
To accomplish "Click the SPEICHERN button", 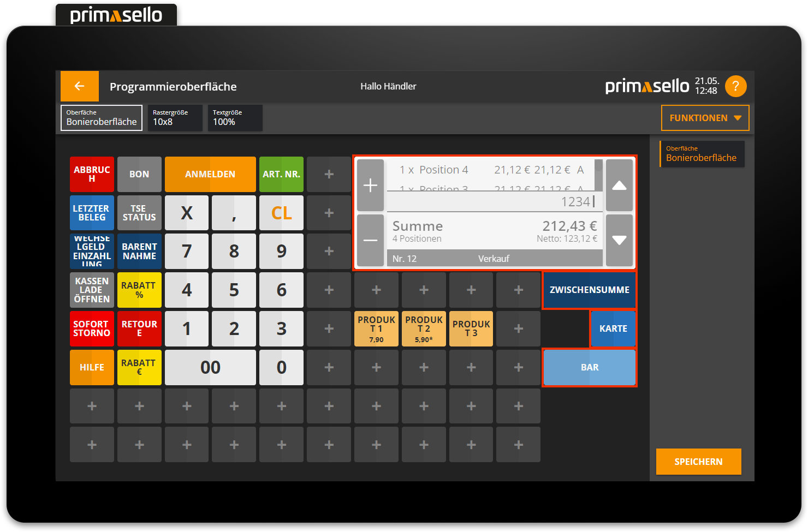I will pos(698,462).
